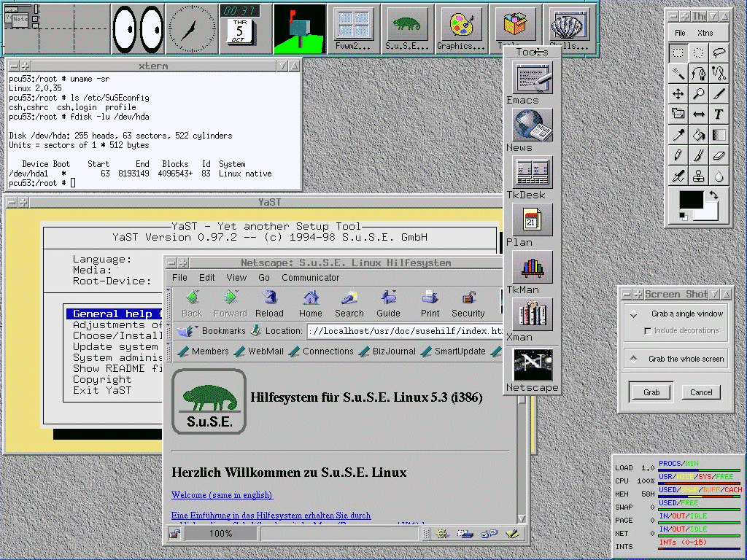Open the Communicator menu in Netscape
The width and height of the screenshot is (747, 560).
pos(310,278)
